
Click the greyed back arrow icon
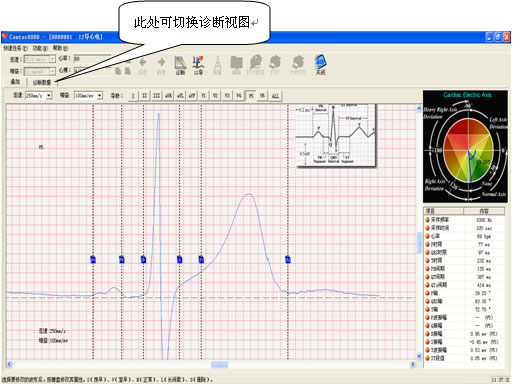[x=143, y=65]
